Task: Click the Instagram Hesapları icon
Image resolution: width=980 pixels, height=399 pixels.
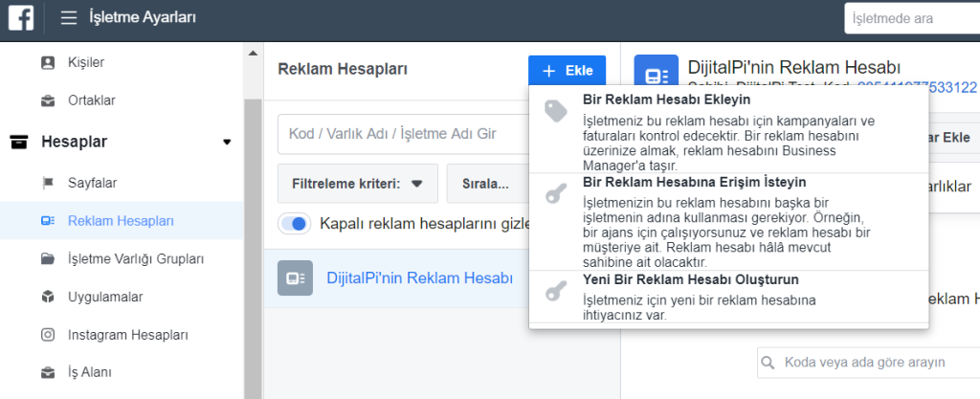Action: pos(48,335)
